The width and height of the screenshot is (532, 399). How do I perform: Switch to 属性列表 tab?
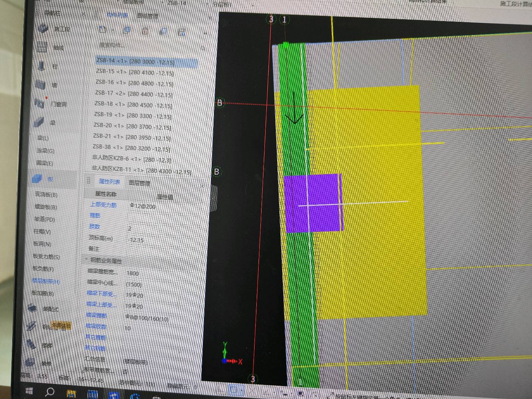(109, 181)
